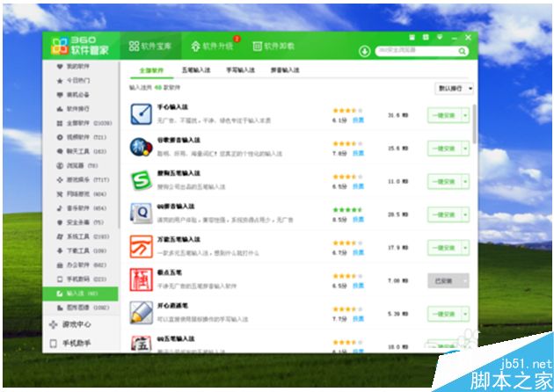Select 系统工具 category
554x392 pixels.
[x=83, y=236]
